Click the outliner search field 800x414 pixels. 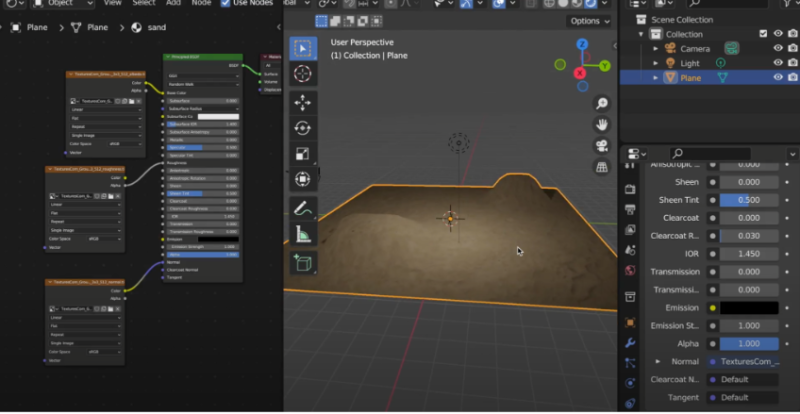[727, 4]
